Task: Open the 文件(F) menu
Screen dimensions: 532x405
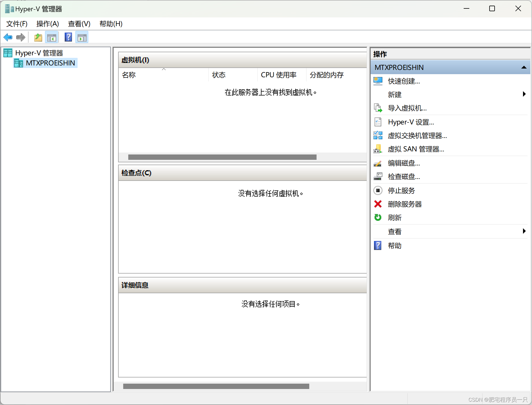Action: (x=16, y=24)
